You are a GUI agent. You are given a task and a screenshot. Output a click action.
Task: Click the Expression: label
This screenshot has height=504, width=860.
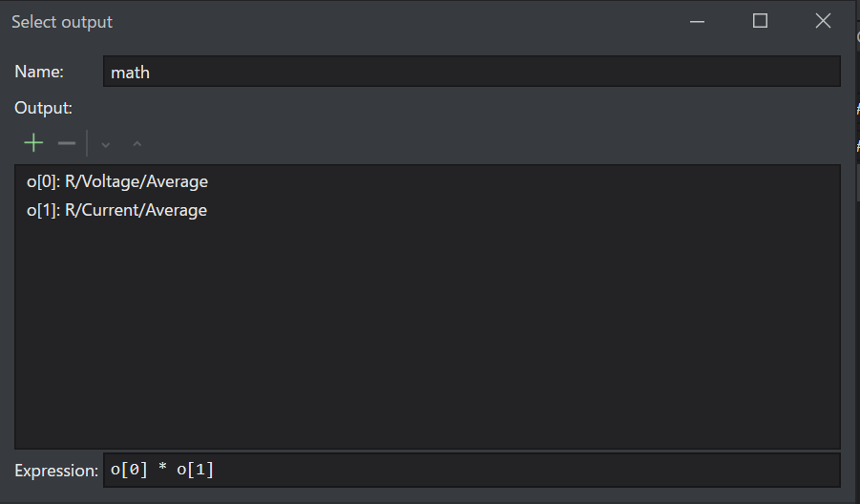click(56, 471)
